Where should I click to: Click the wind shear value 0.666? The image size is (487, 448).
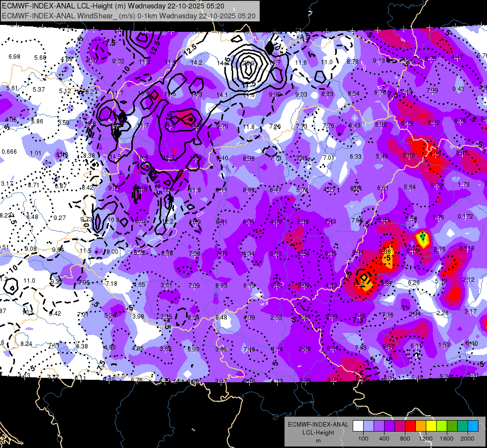pyautogui.click(x=9, y=152)
